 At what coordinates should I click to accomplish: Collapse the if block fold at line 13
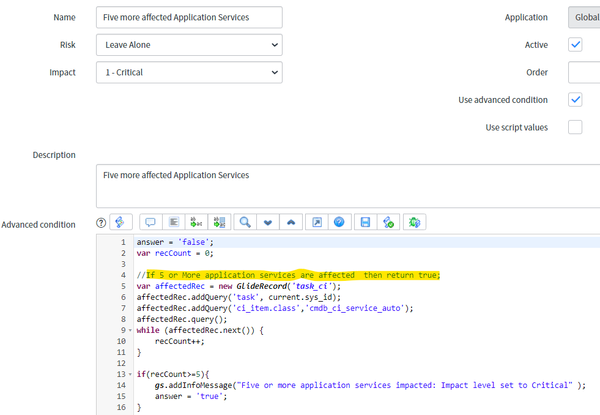coord(130,374)
